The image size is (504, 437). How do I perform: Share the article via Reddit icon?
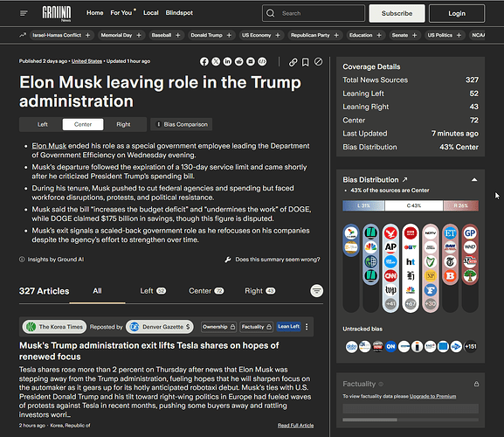coord(238,61)
